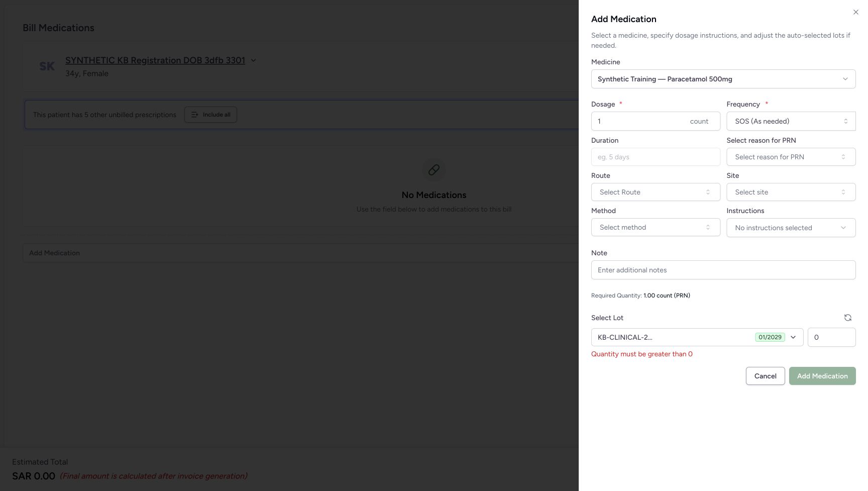Open the Select method dropdown
The width and height of the screenshot is (868, 491).
[x=656, y=227]
